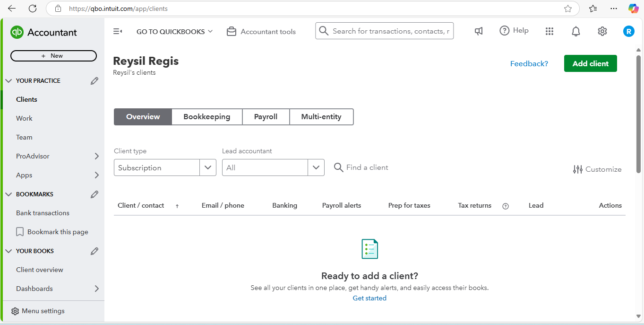Image resolution: width=644 pixels, height=325 pixels.
Task: Sort by Client / contact arrow
Action: click(x=177, y=206)
